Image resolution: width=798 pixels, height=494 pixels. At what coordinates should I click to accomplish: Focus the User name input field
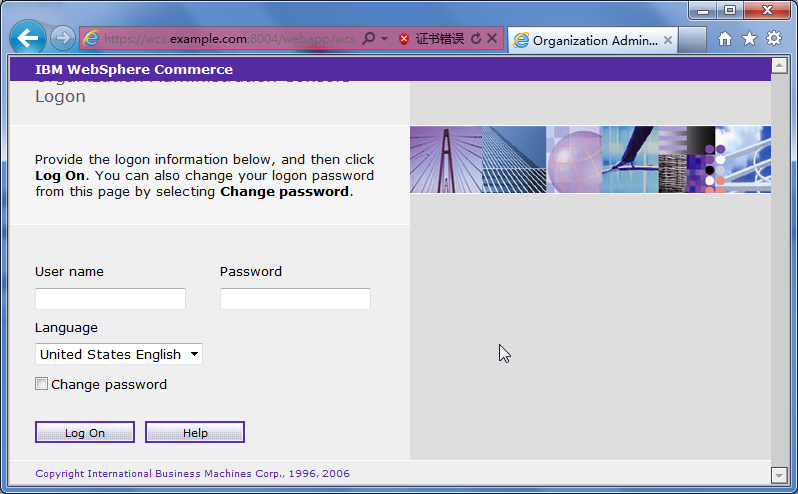[x=110, y=299]
